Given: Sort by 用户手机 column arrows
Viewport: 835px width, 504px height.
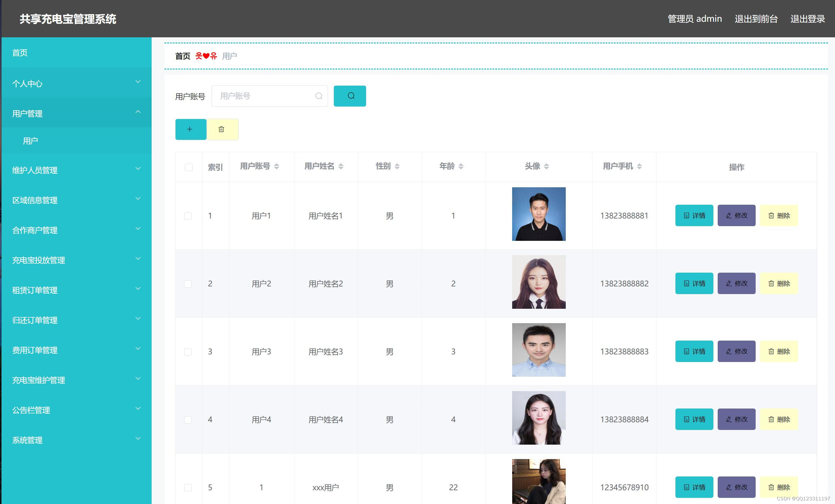Looking at the screenshot, I should [x=640, y=166].
